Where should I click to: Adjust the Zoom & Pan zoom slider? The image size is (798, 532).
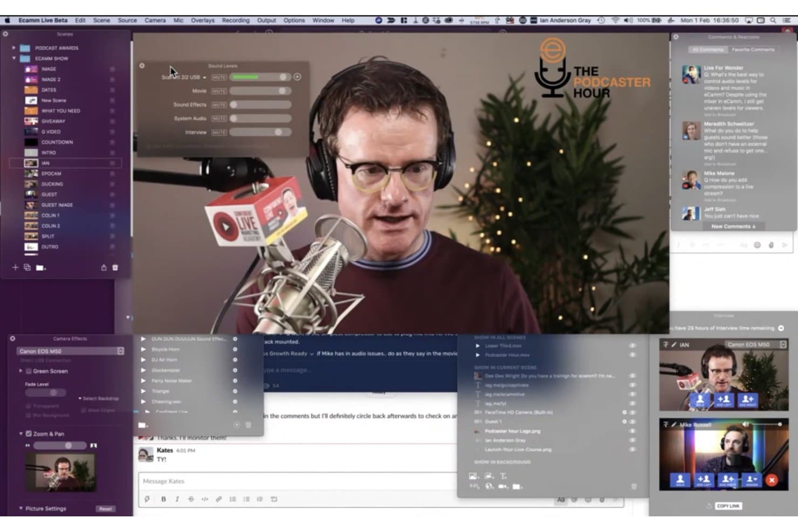pos(60,446)
